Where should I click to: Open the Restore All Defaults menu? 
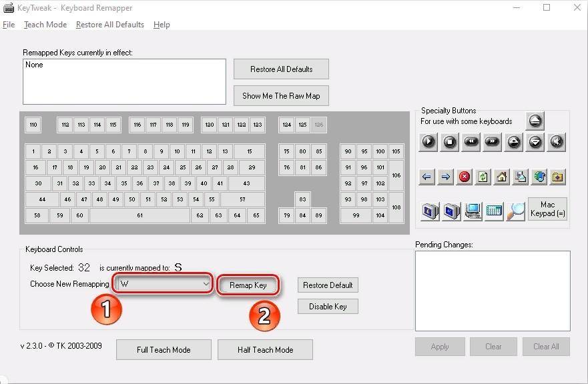[x=109, y=25]
